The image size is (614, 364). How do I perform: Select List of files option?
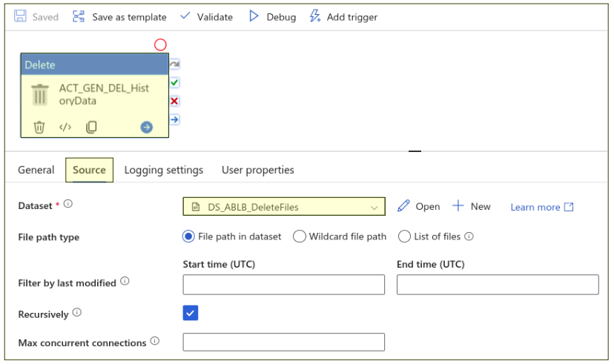point(404,236)
